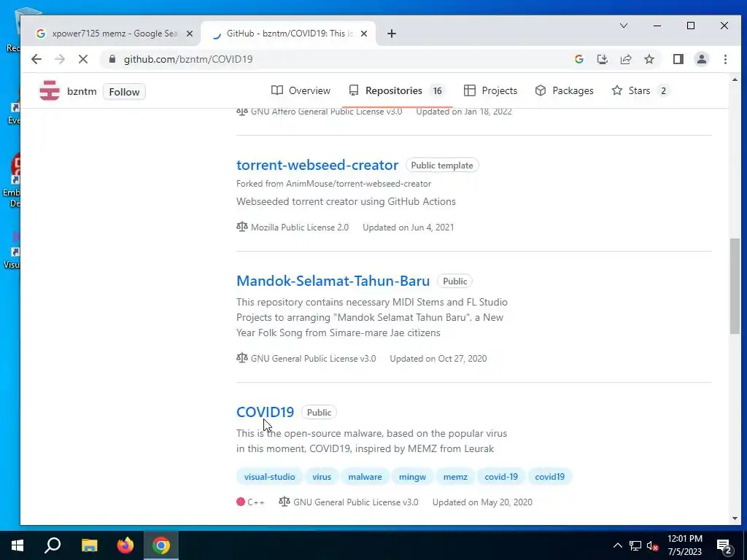
Task: Toggle the Chrome side panel
Action: (x=678, y=59)
